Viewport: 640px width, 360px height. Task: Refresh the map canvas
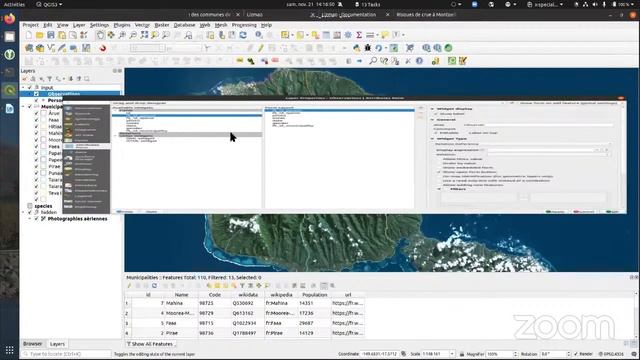(243, 36)
